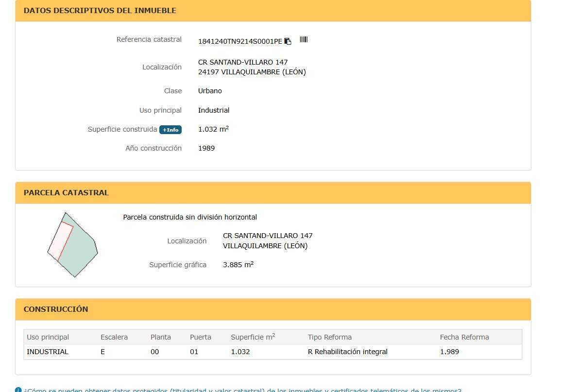Open link about obtaining datos protegidos

242,390
